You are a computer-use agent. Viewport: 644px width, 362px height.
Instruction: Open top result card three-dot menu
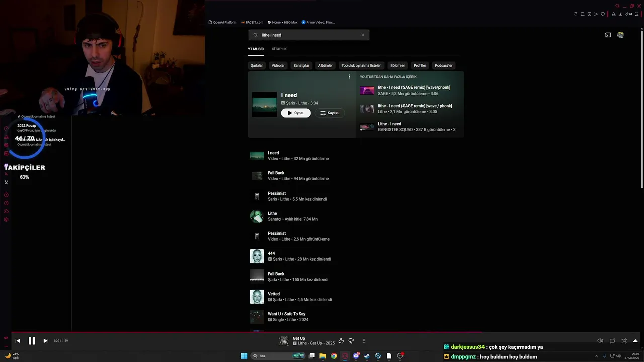click(349, 77)
